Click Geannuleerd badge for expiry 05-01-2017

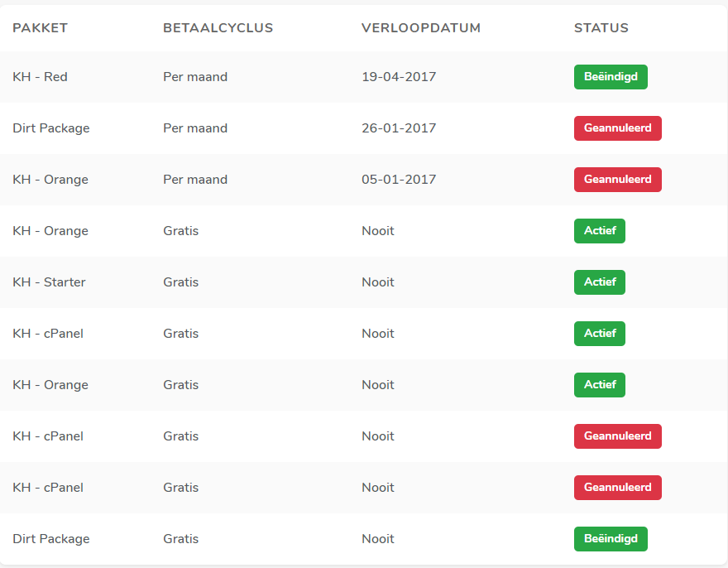617,180
